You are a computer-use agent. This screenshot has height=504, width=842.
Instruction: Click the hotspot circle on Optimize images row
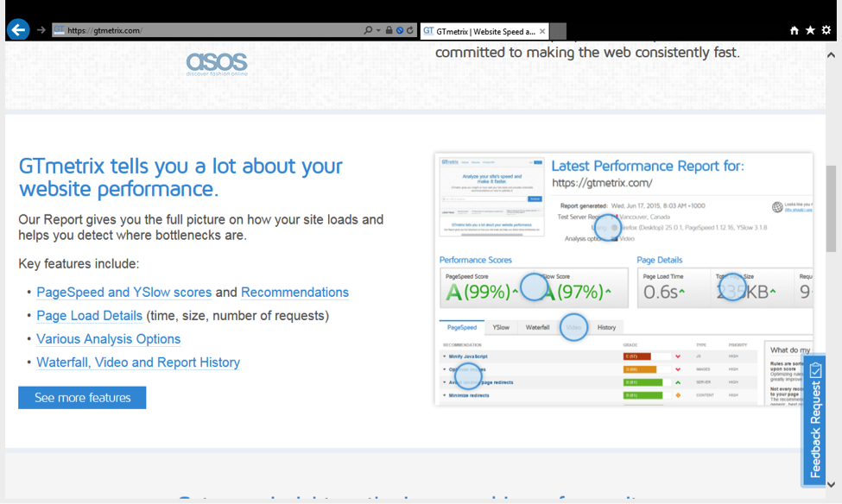point(468,375)
